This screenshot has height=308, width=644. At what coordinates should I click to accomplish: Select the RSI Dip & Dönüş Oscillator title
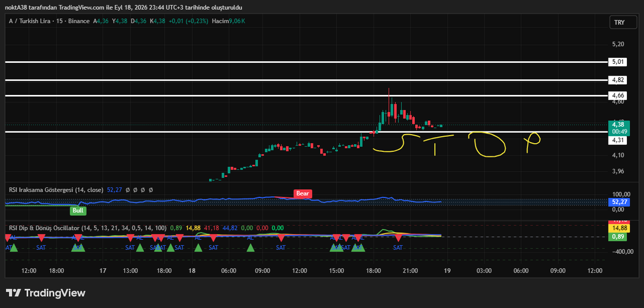(x=44, y=228)
